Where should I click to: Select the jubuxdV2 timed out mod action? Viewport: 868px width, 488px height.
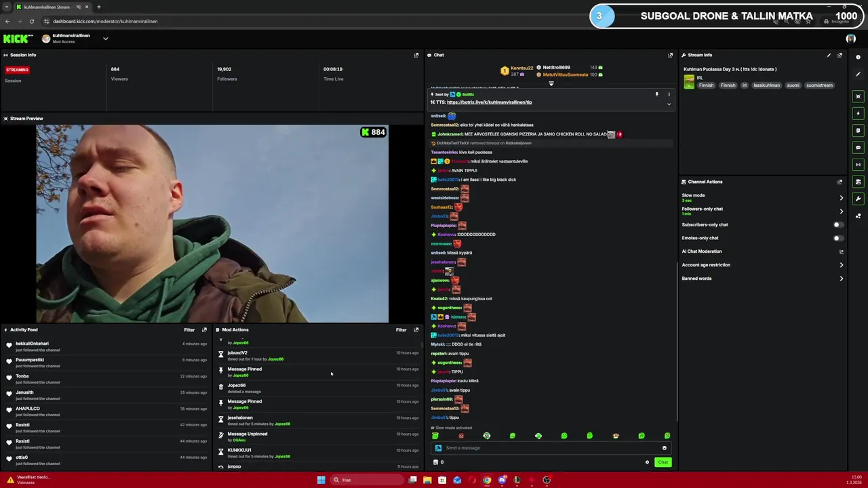click(319, 356)
